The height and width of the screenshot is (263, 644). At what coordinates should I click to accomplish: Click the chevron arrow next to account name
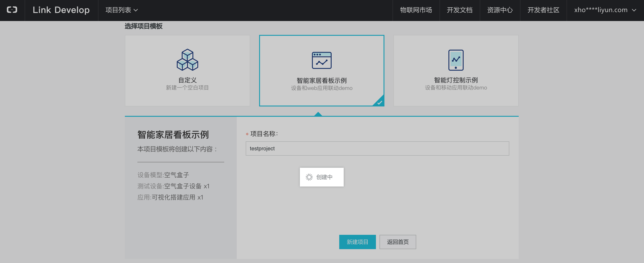click(634, 10)
